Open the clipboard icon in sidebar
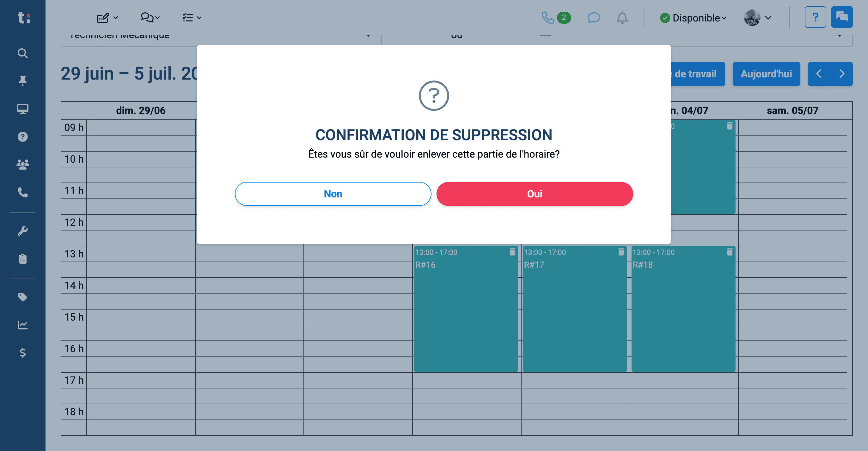This screenshot has width=868, height=451. [22, 258]
